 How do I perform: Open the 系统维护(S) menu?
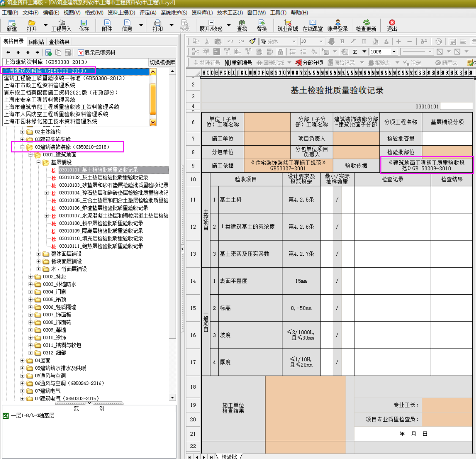(174, 13)
